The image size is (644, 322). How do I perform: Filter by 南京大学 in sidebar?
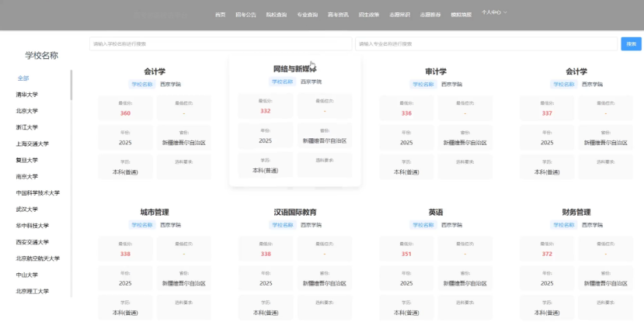pyautogui.click(x=26, y=176)
